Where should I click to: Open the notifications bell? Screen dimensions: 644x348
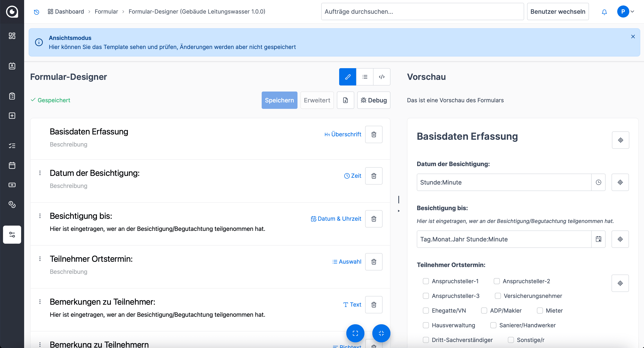click(x=604, y=12)
